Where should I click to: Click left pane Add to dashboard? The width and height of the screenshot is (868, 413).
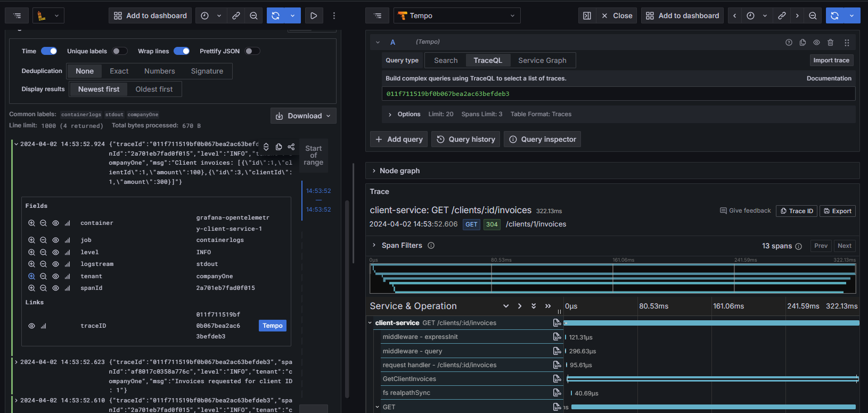pyautogui.click(x=150, y=15)
